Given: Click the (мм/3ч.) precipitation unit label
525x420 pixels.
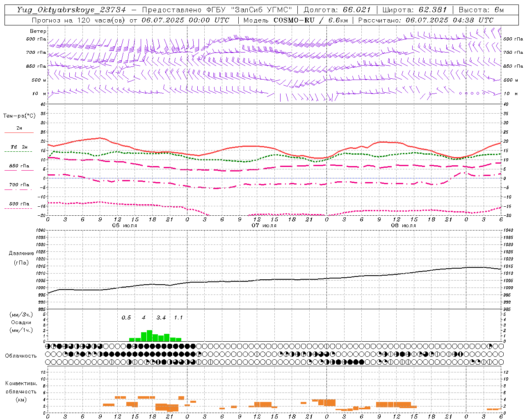Looking at the screenshot, I should (x=21, y=315).
